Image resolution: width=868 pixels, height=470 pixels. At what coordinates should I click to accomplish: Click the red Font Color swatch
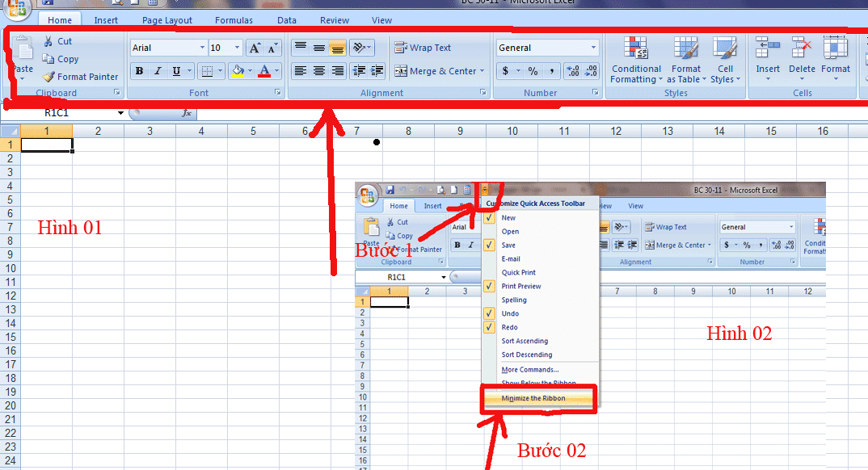(x=264, y=73)
